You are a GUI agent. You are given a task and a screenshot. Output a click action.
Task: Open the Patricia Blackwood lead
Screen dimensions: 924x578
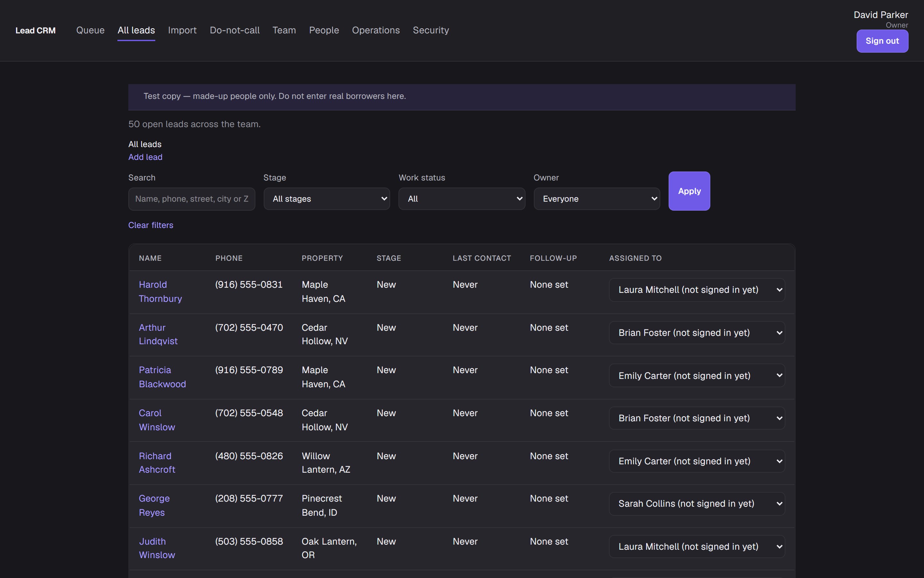click(162, 377)
